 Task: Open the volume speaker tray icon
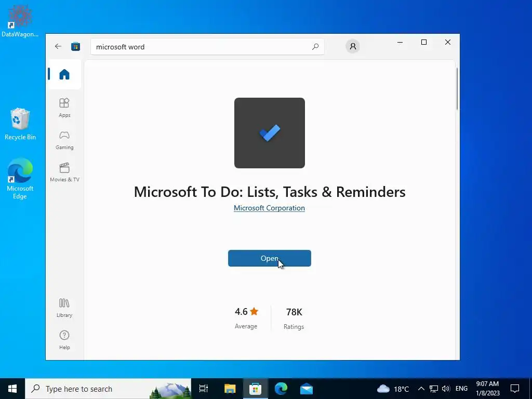[446, 389]
